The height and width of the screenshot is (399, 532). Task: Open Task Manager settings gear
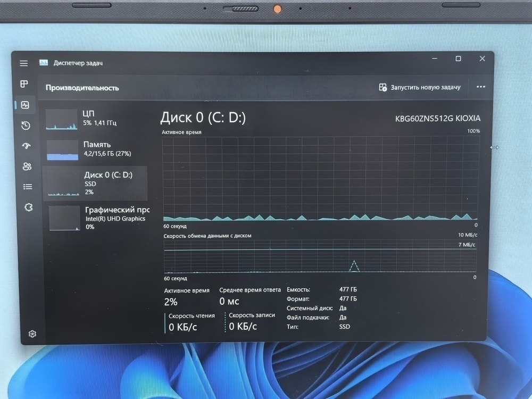(x=32, y=334)
